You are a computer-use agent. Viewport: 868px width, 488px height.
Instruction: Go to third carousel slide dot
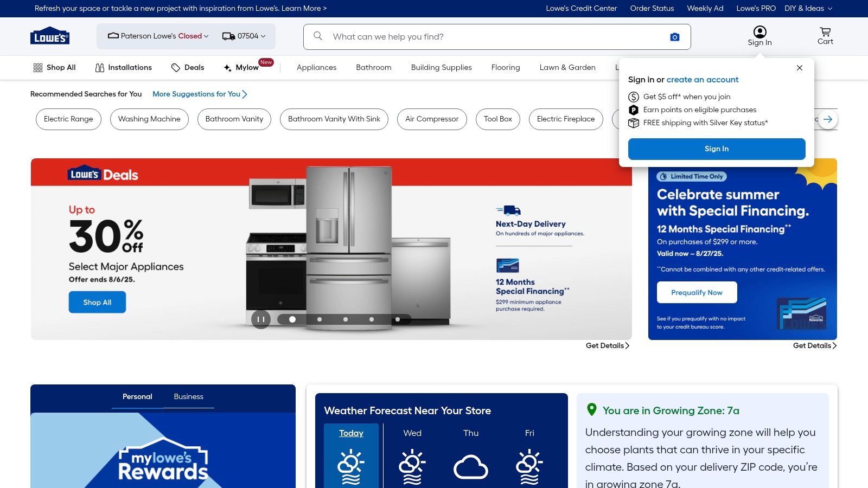click(x=345, y=319)
